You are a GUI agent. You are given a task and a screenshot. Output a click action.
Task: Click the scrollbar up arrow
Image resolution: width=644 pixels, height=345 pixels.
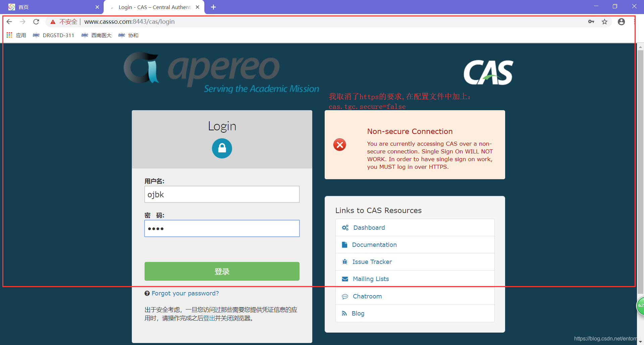click(x=640, y=47)
